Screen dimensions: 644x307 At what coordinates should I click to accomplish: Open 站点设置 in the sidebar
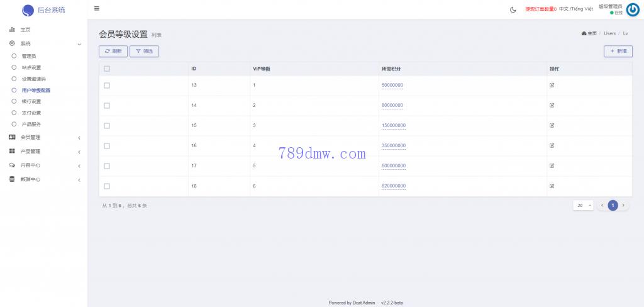point(31,67)
